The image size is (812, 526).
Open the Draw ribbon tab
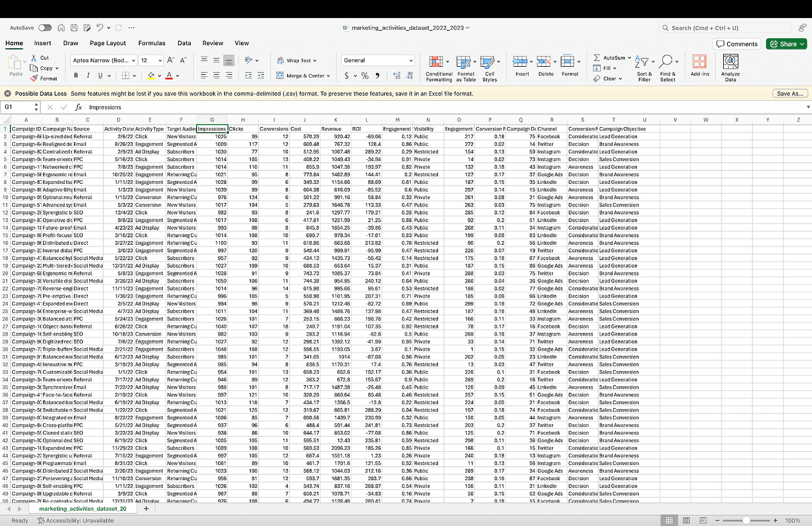pyautogui.click(x=71, y=43)
